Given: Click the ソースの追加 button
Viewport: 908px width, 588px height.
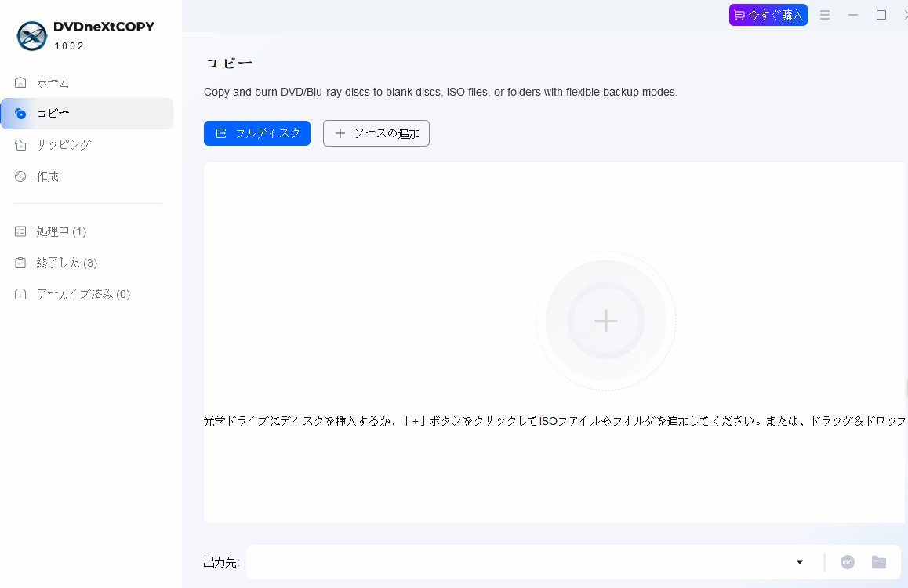Looking at the screenshot, I should pyautogui.click(x=376, y=133).
